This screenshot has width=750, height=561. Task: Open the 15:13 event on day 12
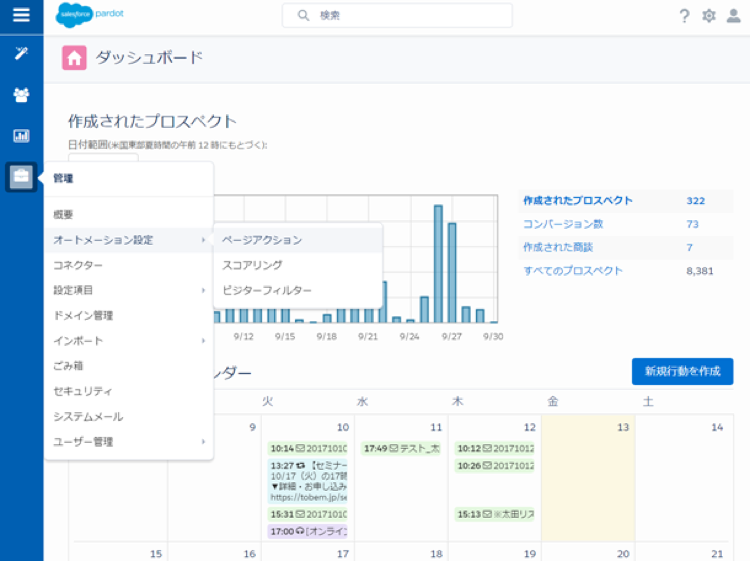coord(495,514)
